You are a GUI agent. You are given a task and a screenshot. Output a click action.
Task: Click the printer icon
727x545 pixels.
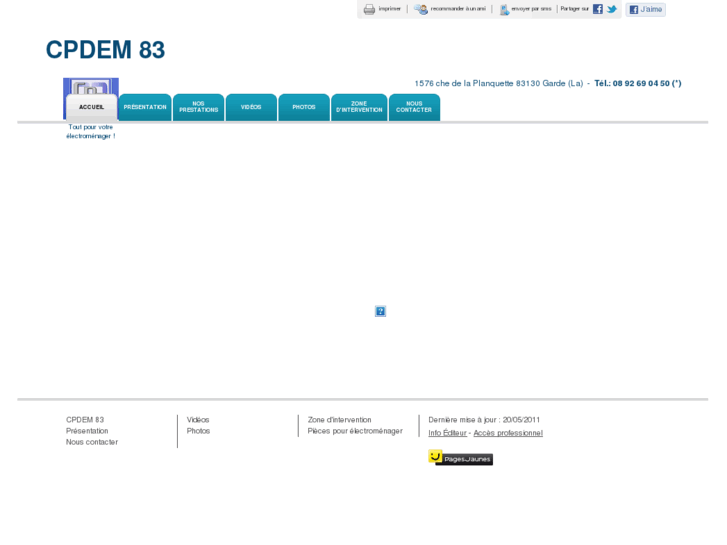pyautogui.click(x=369, y=9)
